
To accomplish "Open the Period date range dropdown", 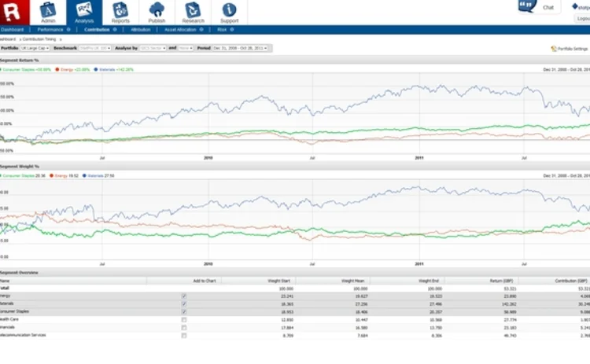I will coord(240,48).
